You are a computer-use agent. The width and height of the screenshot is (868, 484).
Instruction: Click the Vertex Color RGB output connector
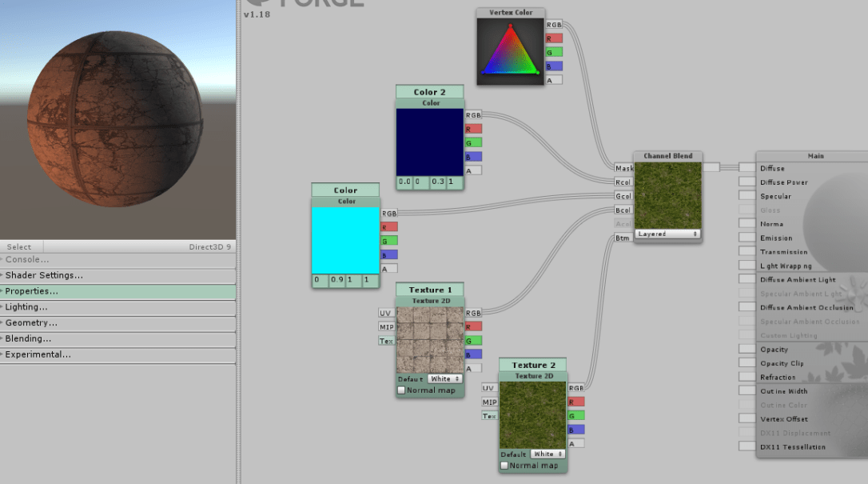[553, 25]
